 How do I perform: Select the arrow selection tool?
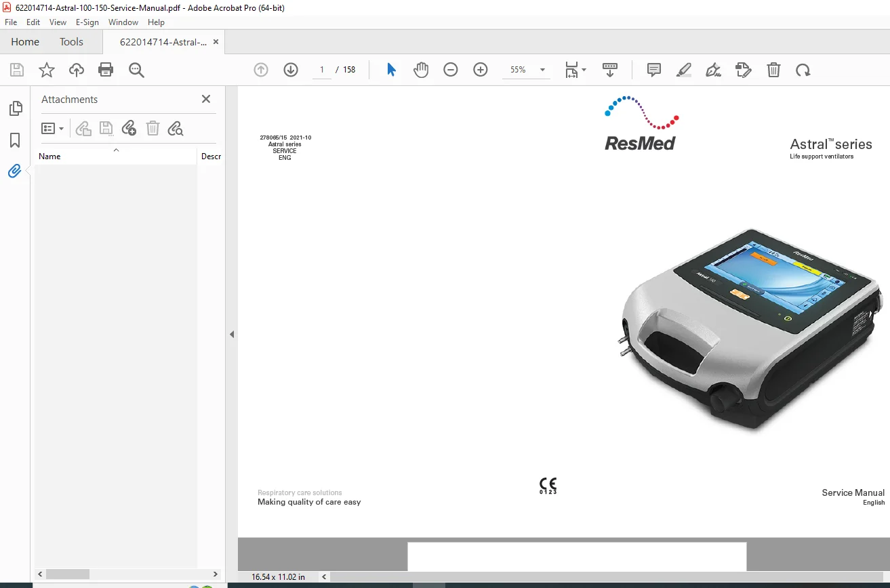(391, 70)
